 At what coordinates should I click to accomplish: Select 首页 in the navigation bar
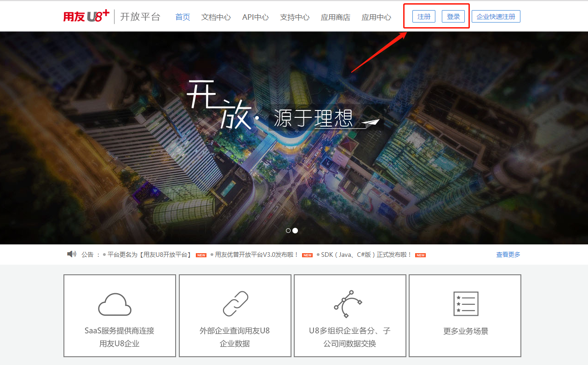coord(183,17)
